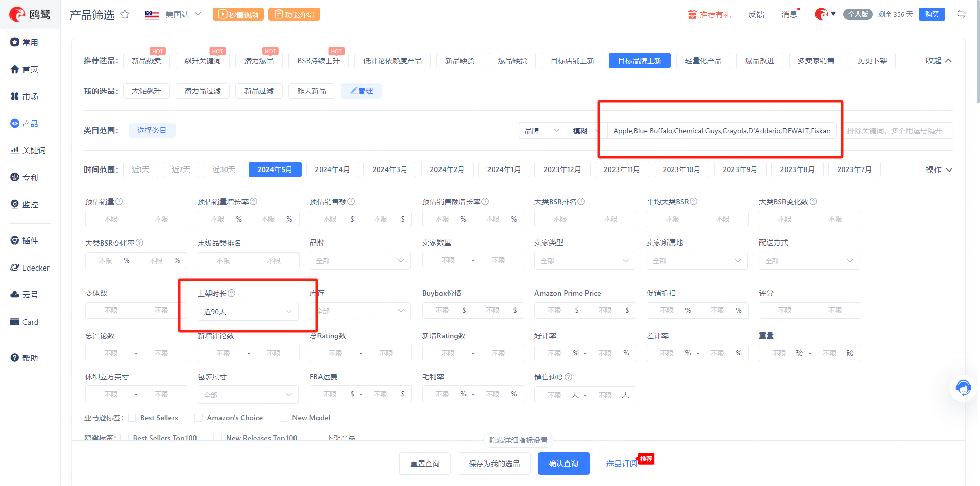The width and height of the screenshot is (980, 486).
Task: Show help for 预估销量
Action: tap(119, 202)
